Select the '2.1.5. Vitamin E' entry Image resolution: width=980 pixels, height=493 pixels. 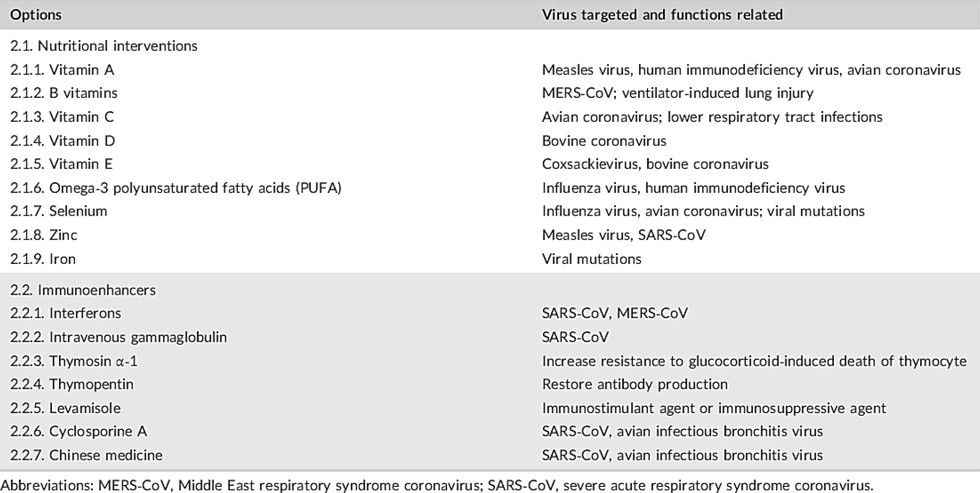tap(61, 164)
